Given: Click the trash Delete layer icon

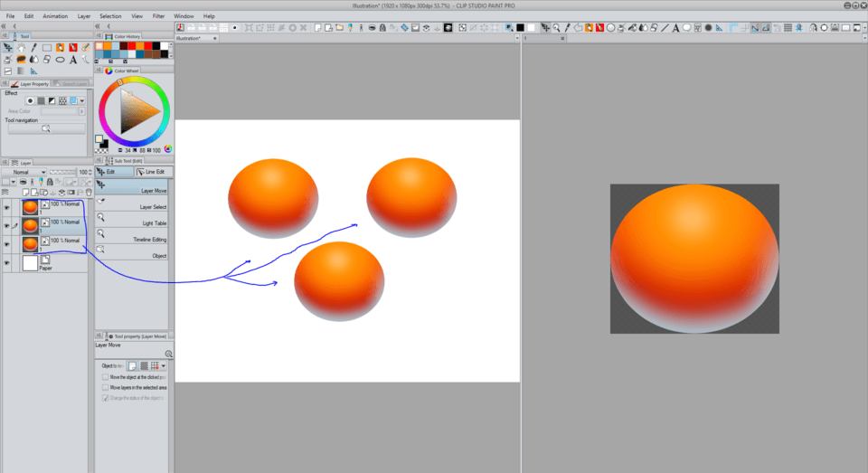Looking at the screenshot, I should coord(89,193).
